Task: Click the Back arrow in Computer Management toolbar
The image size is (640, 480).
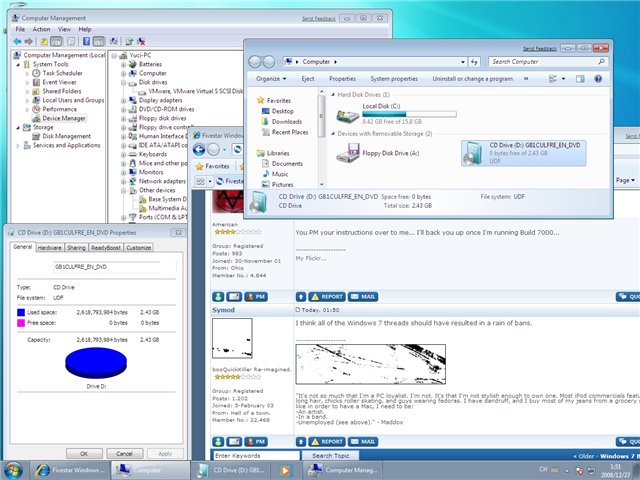Action: coord(18,42)
